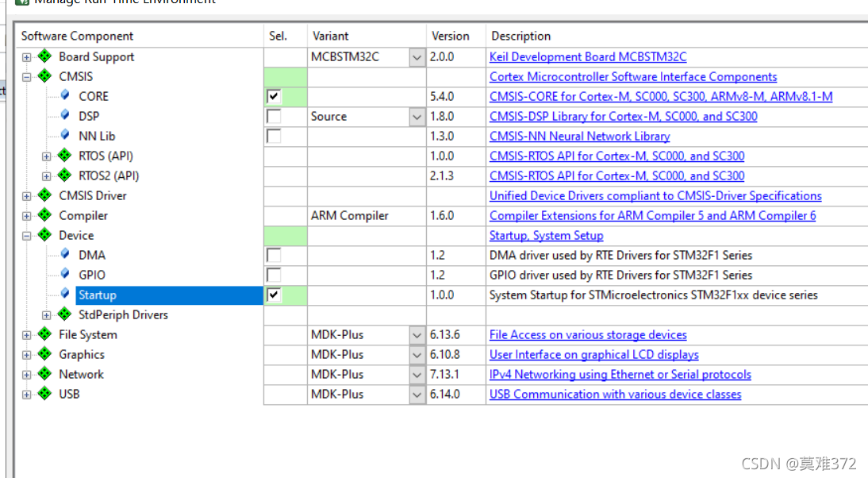Open the CMSIS-CORE for Cortex-M link
This screenshot has width=868, height=478.
point(661,97)
